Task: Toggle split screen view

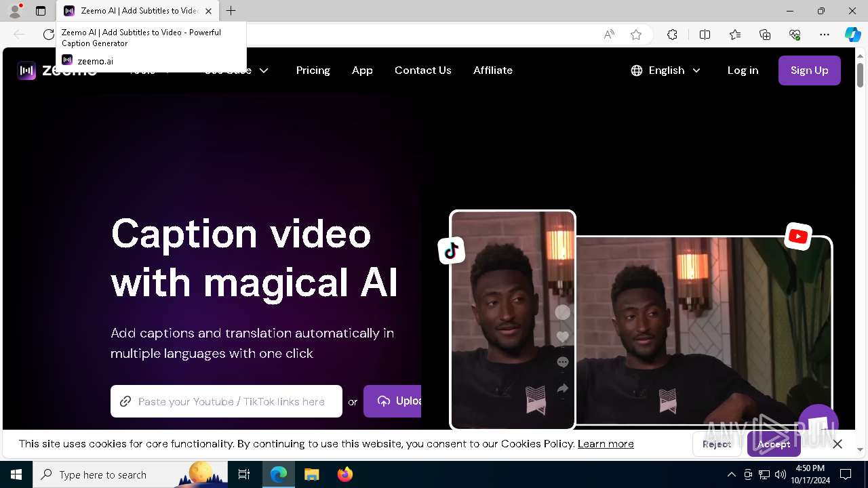Action: coord(705,35)
